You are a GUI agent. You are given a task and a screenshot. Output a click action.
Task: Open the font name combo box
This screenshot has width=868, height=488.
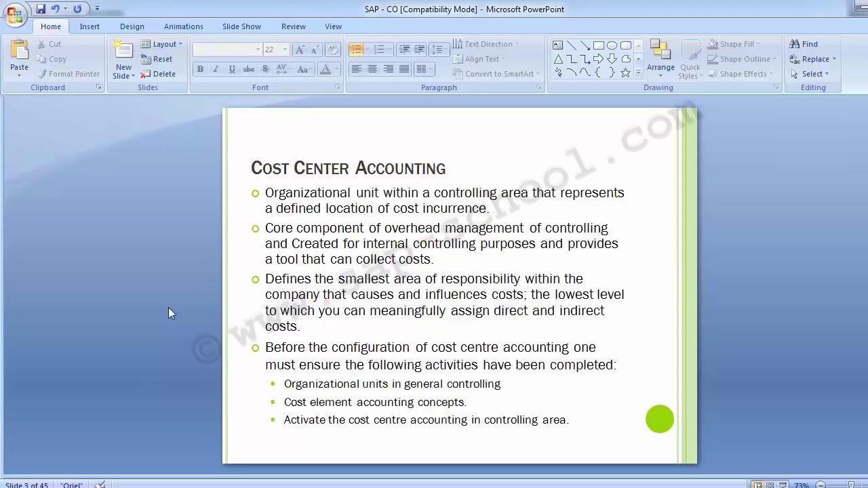click(x=227, y=49)
